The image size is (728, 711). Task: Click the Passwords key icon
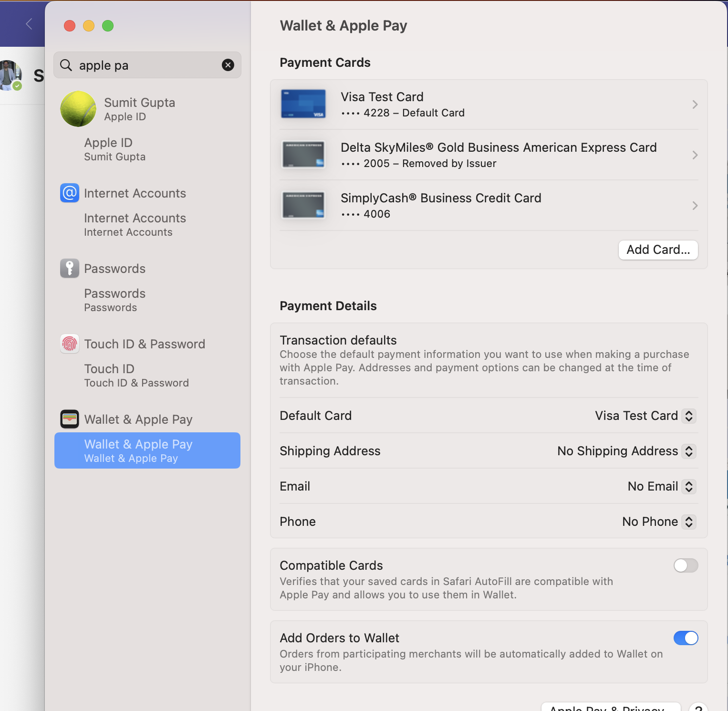(x=70, y=268)
